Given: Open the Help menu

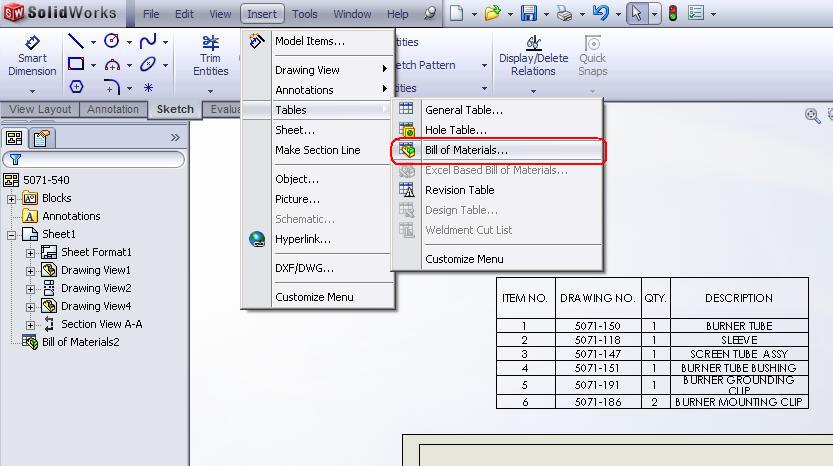Looking at the screenshot, I should (397, 14).
